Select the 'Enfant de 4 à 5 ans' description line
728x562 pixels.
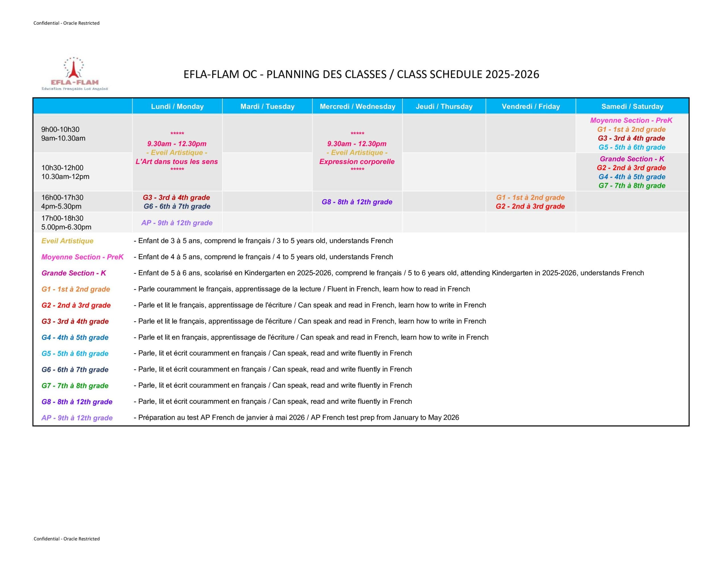pos(263,257)
